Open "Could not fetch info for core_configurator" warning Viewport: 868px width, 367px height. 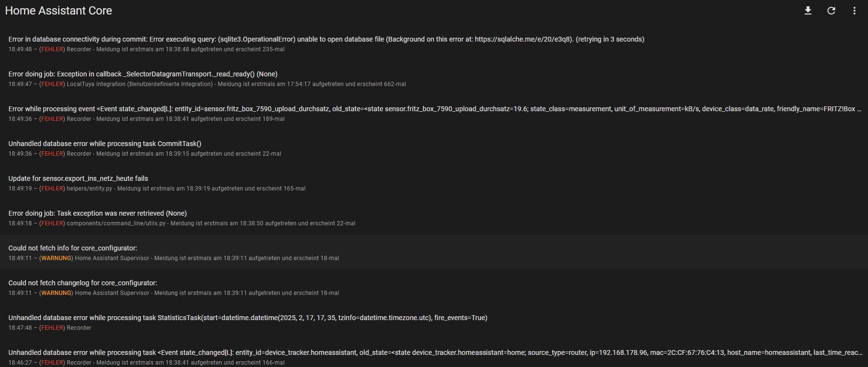(73, 248)
